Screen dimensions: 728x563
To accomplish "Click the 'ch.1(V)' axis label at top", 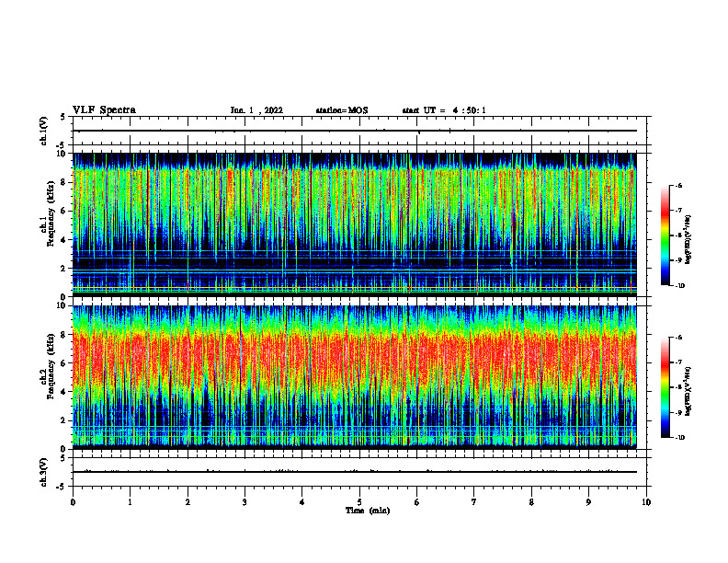I will coord(44,131).
